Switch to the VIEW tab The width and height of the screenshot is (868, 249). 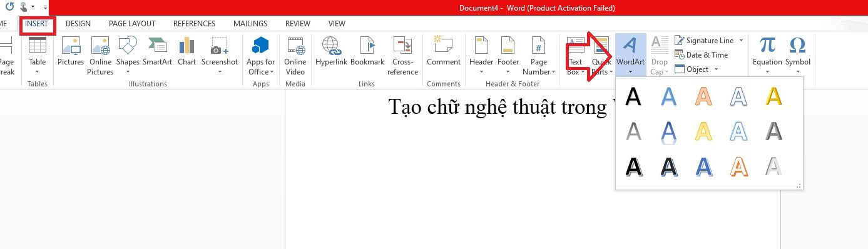click(337, 24)
